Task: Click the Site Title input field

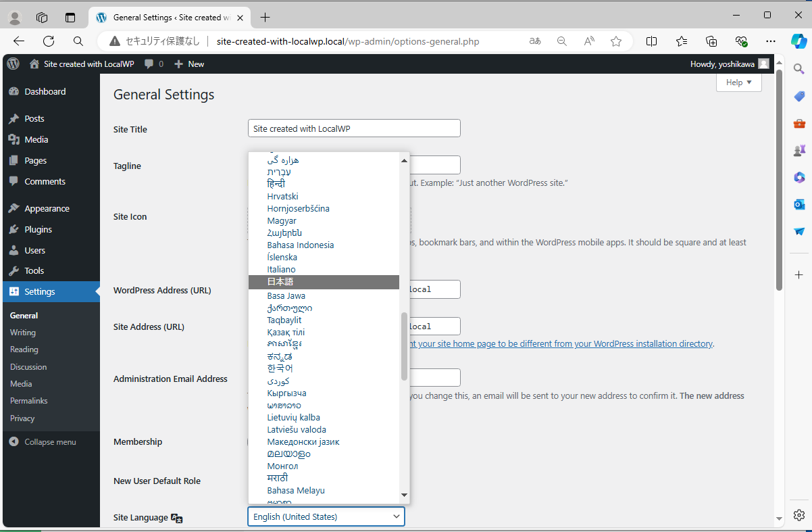Action: [x=354, y=128]
